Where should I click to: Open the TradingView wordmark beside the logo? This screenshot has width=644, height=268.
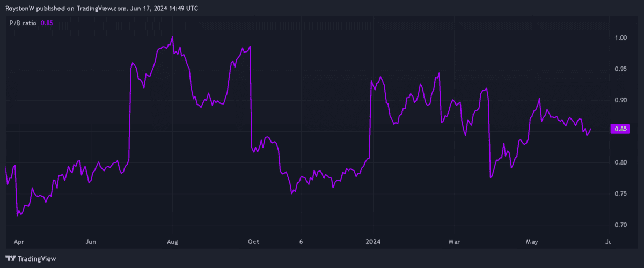[x=37, y=259]
